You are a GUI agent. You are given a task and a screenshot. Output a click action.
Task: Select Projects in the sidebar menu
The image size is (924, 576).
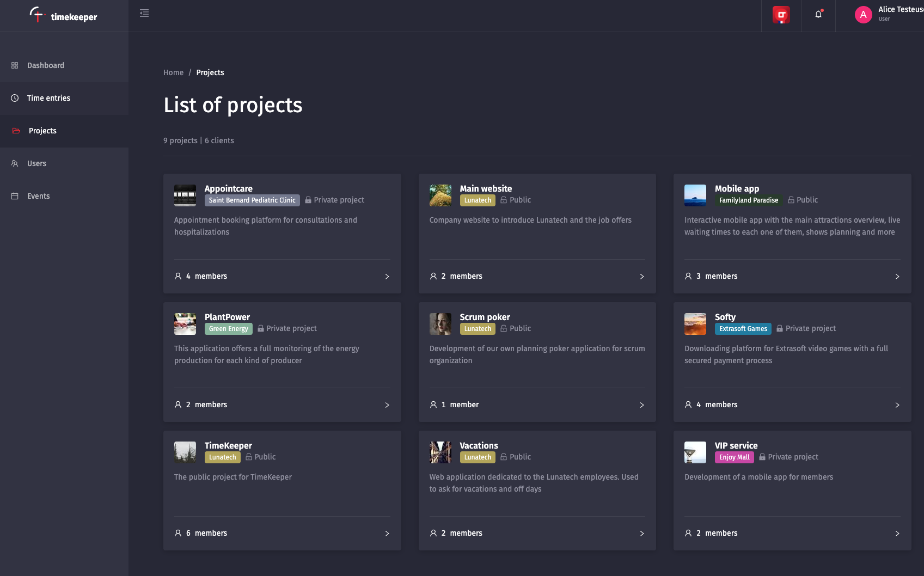[x=64, y=131]
